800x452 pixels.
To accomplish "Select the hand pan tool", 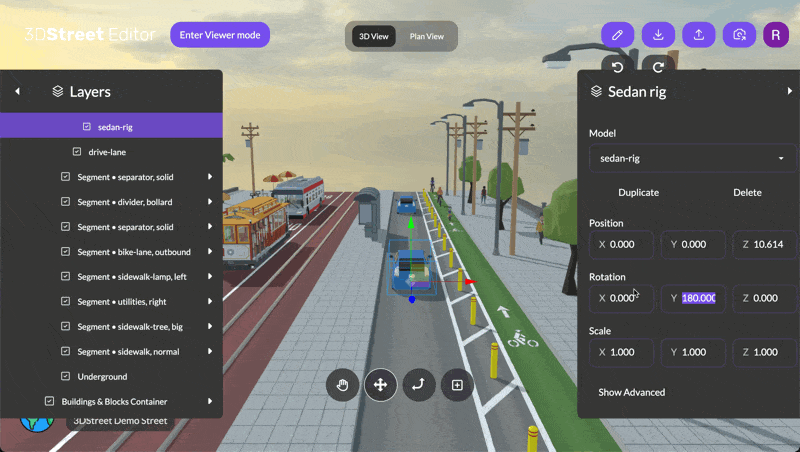I will (342, 385).
